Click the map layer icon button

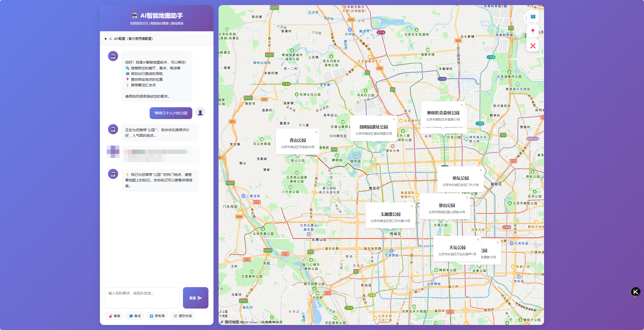pyautogui.click(x=533, y=17)
